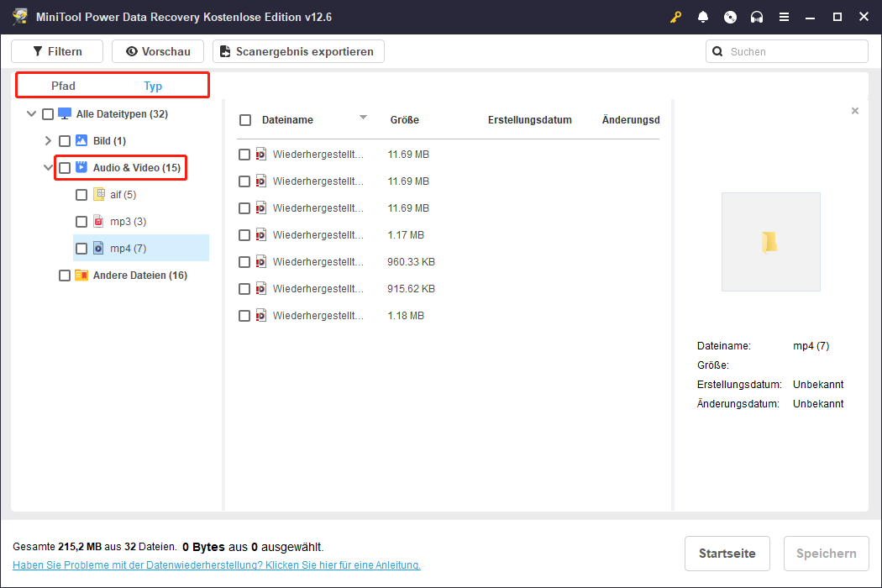Open the notifications bell icon
The image size is (882, 588).
tap(703, 17)
